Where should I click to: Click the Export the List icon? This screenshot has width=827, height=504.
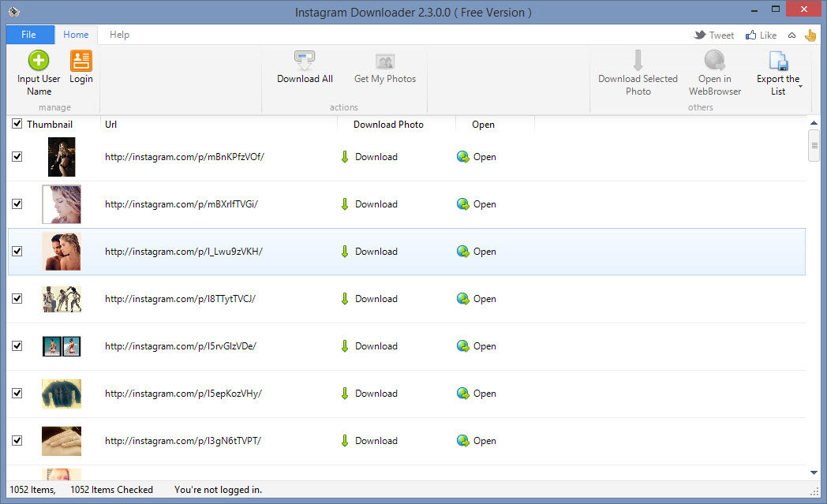pyautogui.click(x=778, y=61)
